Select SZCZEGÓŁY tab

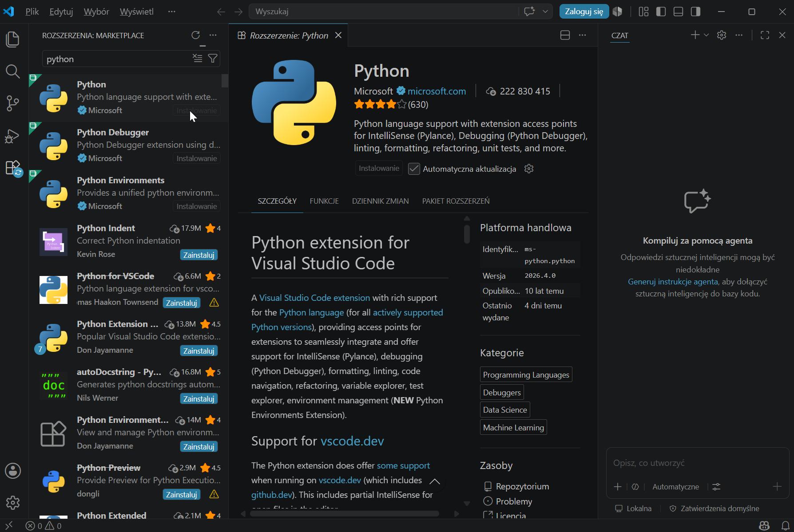click(x=277, y=201)
